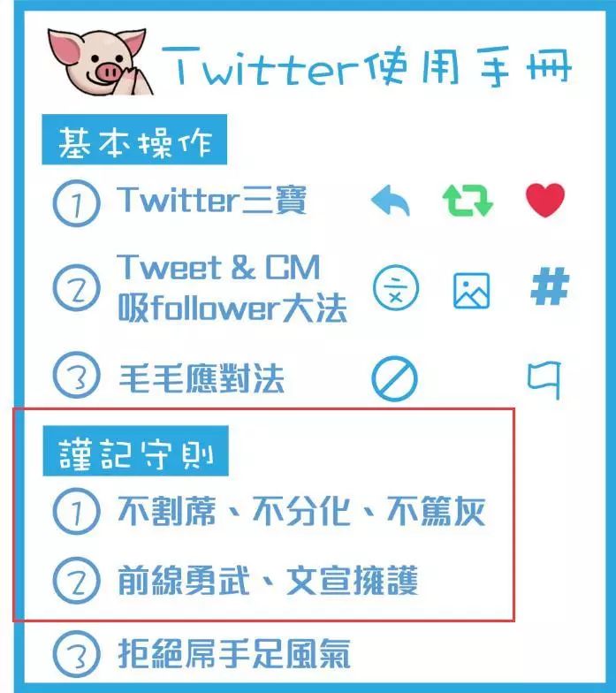
Task: Click 不割蓆、不分化、不篤灰 rule text
Action: click(302, 511)
